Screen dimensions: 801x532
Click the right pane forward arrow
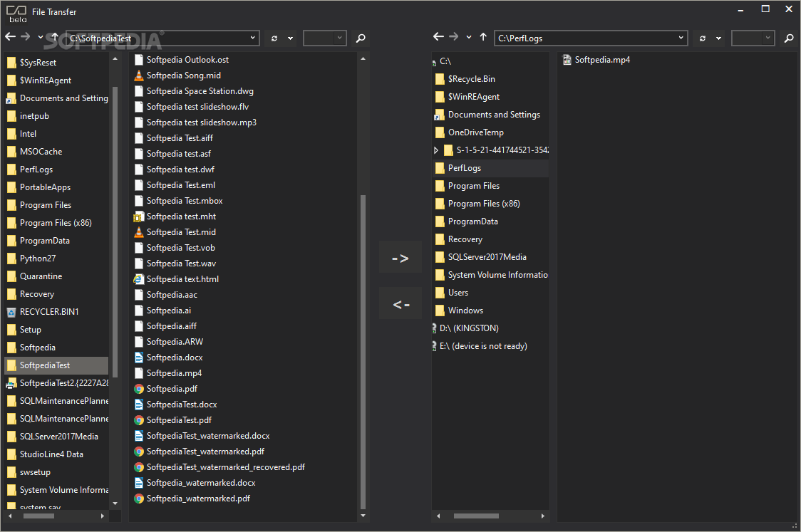click(x=453, y=37)
